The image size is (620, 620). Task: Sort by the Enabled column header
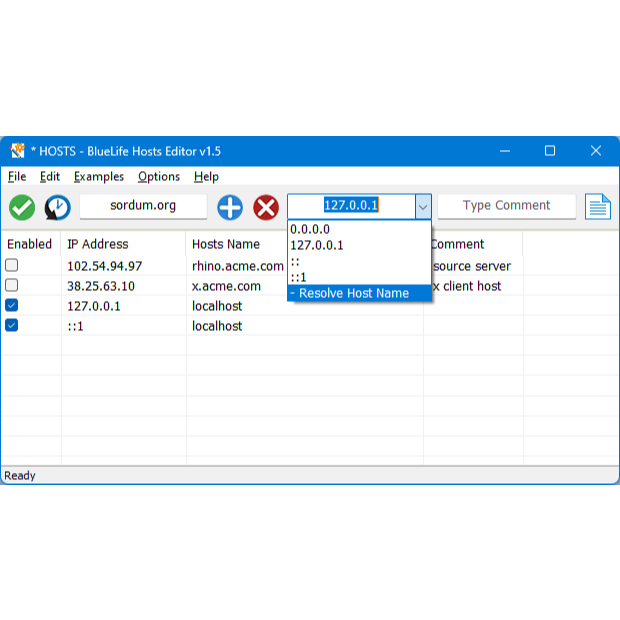[30, 244]
